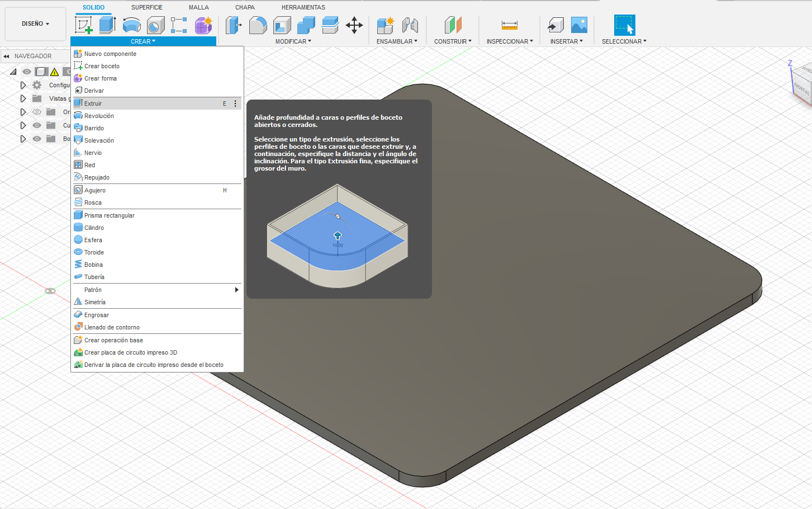
Task: Show the hidden Origin folder
Action: point(37,112)
